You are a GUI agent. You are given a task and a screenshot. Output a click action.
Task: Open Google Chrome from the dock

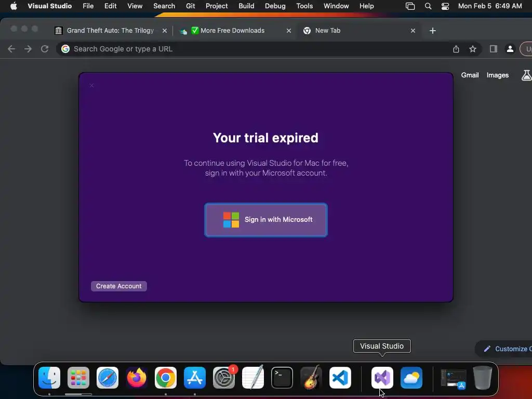pos(166,378)
